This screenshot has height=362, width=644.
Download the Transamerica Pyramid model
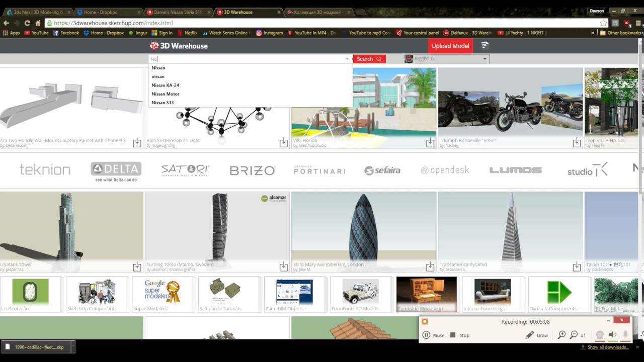[577, 266]
